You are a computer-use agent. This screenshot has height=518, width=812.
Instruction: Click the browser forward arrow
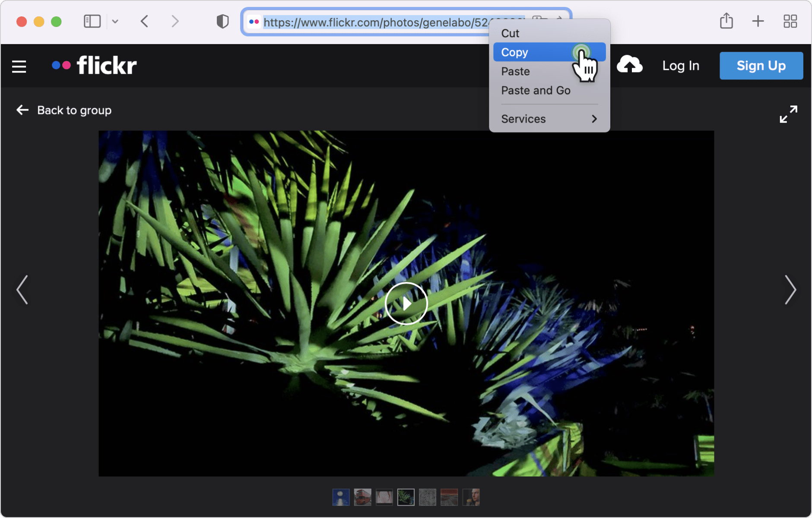174,21
